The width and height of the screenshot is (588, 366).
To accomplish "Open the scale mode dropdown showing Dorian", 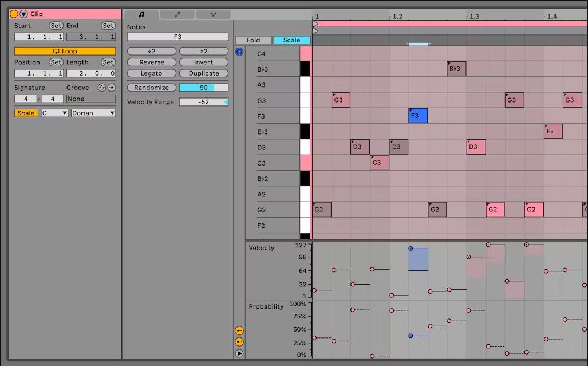I will [x=93, y=113].
